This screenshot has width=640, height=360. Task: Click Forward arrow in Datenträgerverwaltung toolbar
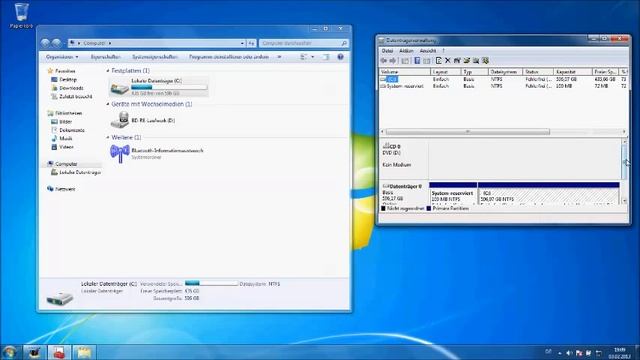393,61
